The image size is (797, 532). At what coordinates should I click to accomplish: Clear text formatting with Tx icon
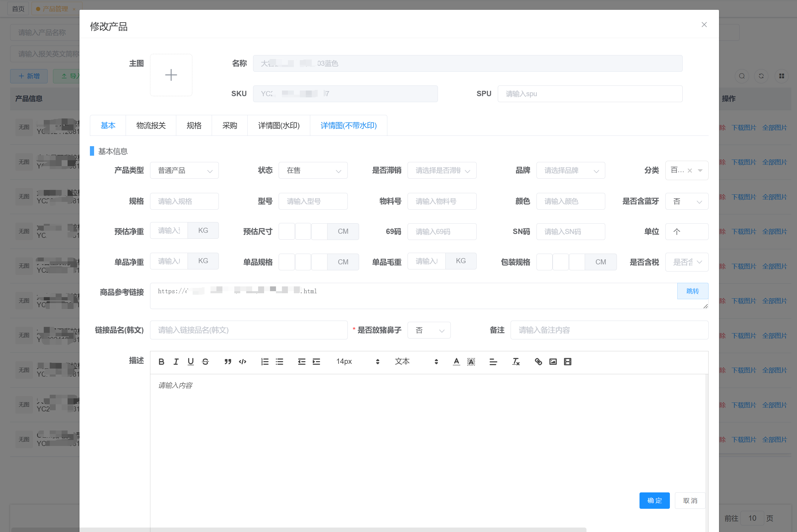point(516,362)
